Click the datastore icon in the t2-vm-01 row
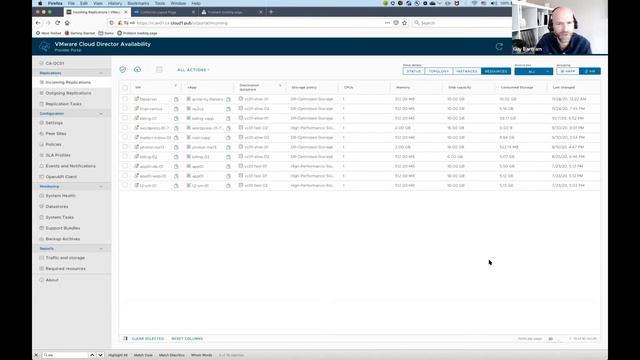This screenshot has width=640, height=360. click(241, 185)
